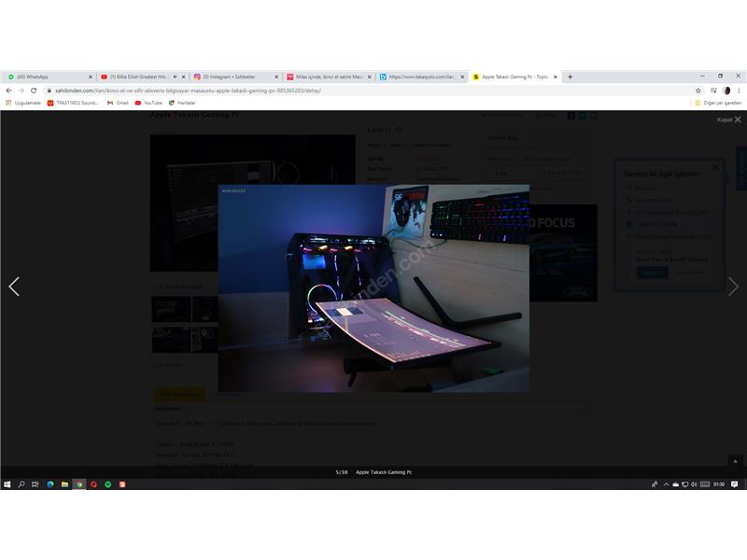Open the 01:30 taskbar clock

(x=719, y=484)
